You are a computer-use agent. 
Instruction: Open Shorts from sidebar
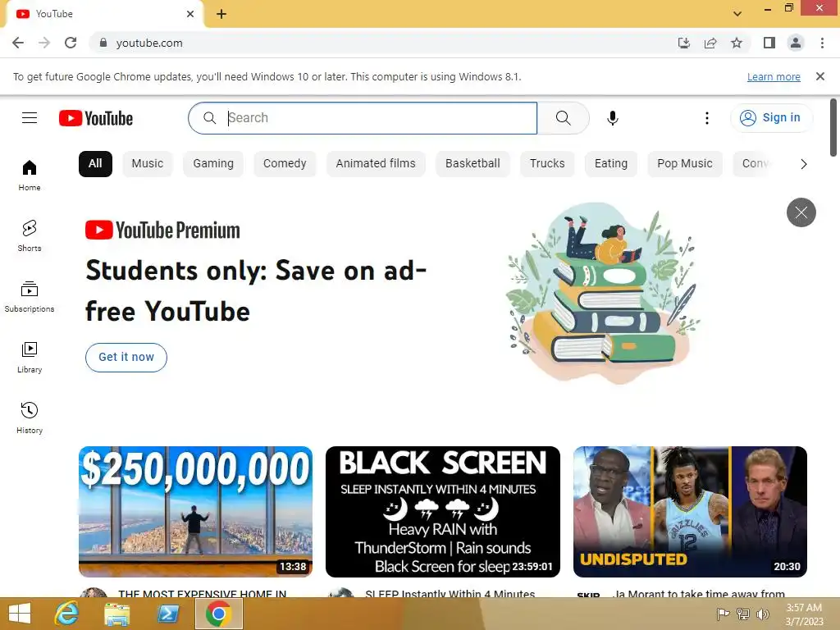[x=30, y=236]
